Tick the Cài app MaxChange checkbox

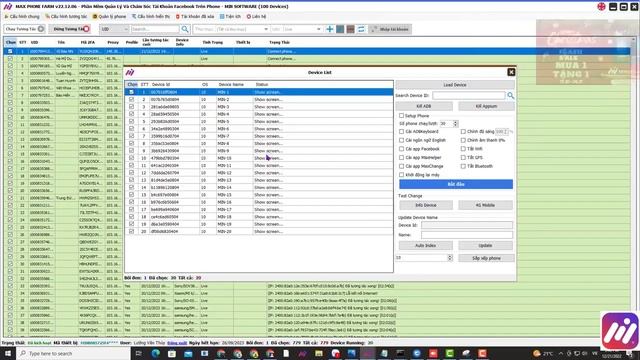click(x=402, y=166)
